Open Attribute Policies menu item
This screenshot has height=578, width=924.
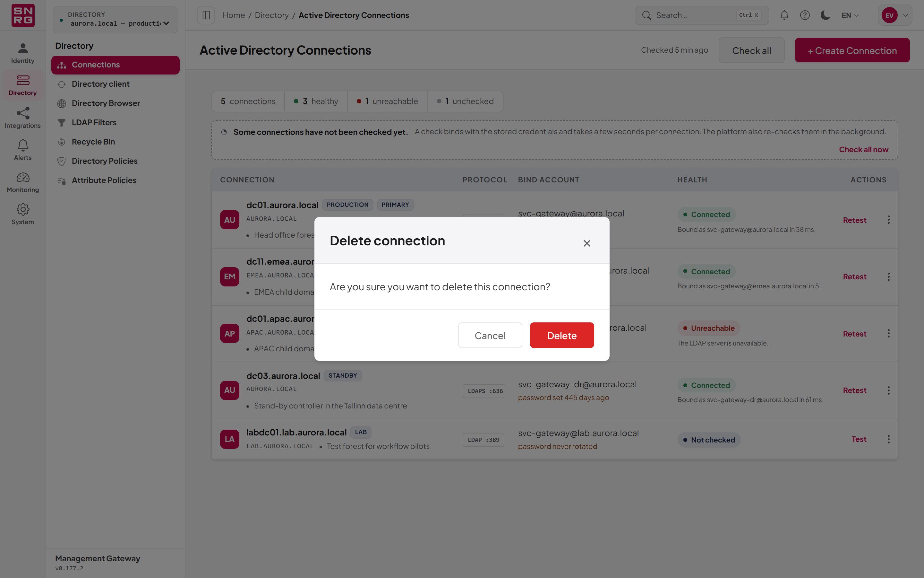[x=115, y=180]
